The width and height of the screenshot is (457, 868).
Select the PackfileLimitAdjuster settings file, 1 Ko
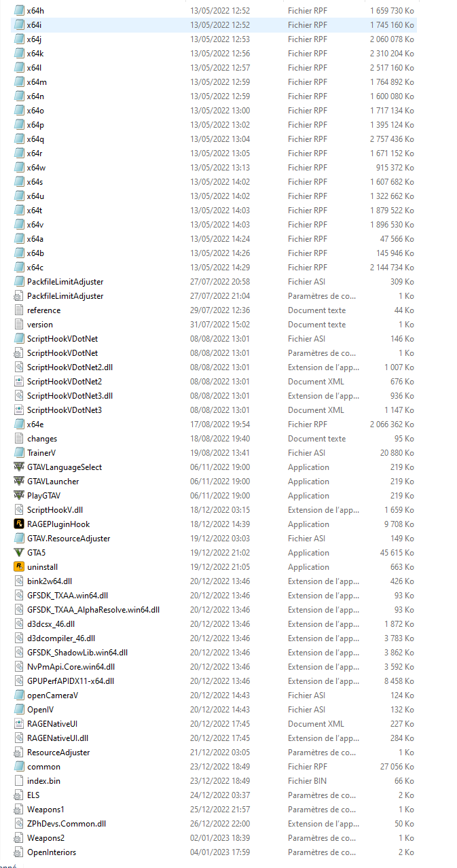[x=65, y=295]
